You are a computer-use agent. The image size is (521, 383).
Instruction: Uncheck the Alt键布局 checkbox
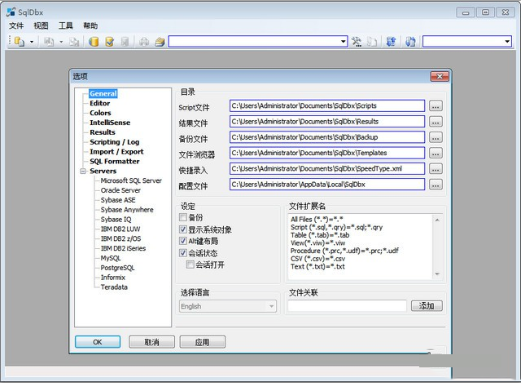pos(183,241)
